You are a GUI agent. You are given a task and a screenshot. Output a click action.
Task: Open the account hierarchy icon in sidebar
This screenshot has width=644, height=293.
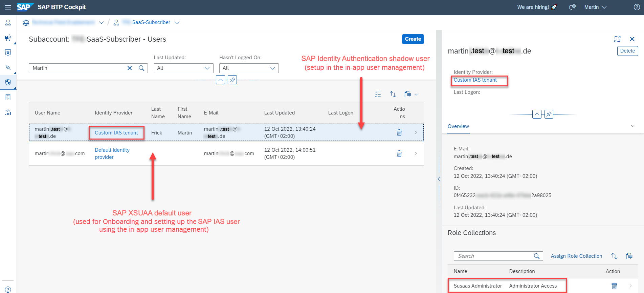click(8, 23)
